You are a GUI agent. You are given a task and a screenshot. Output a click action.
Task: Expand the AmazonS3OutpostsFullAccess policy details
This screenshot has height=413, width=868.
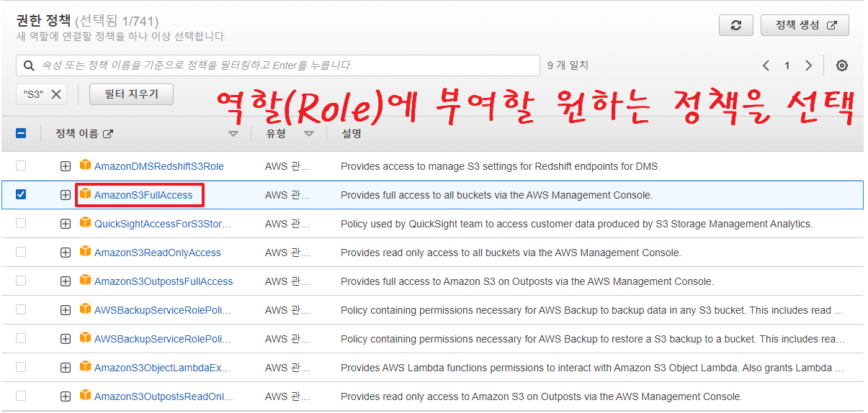[66, 281]
